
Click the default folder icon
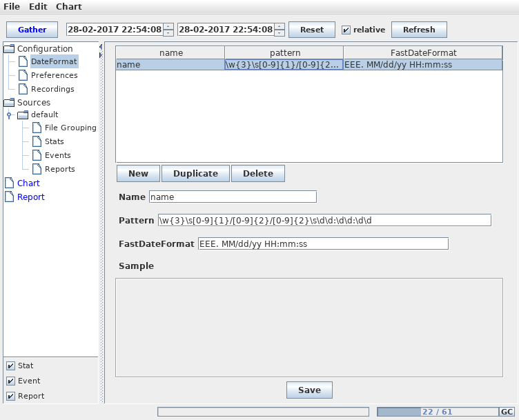[23, 114]
